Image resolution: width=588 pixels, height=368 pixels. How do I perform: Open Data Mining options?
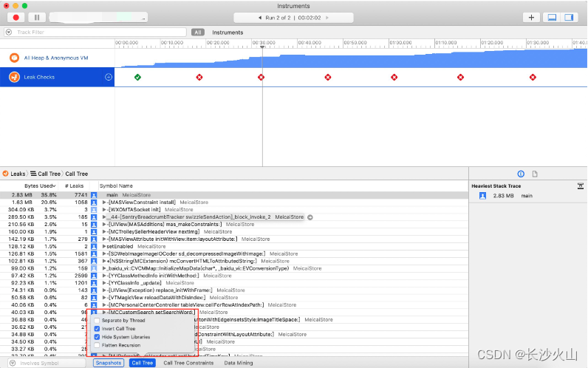(x=239, y=363)
